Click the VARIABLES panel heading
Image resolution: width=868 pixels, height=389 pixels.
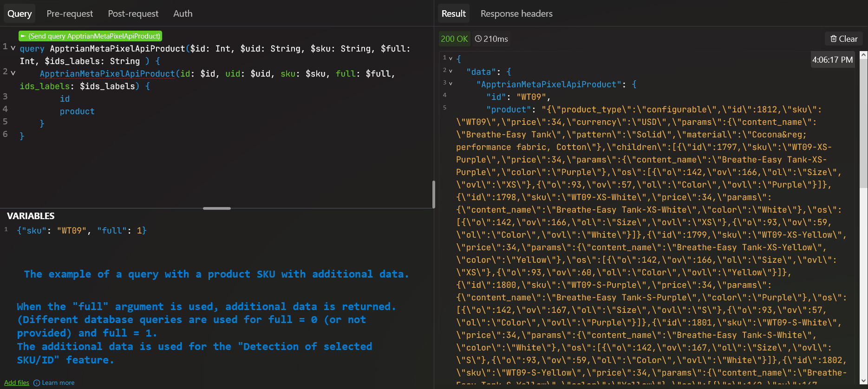(x=31, y=216)
